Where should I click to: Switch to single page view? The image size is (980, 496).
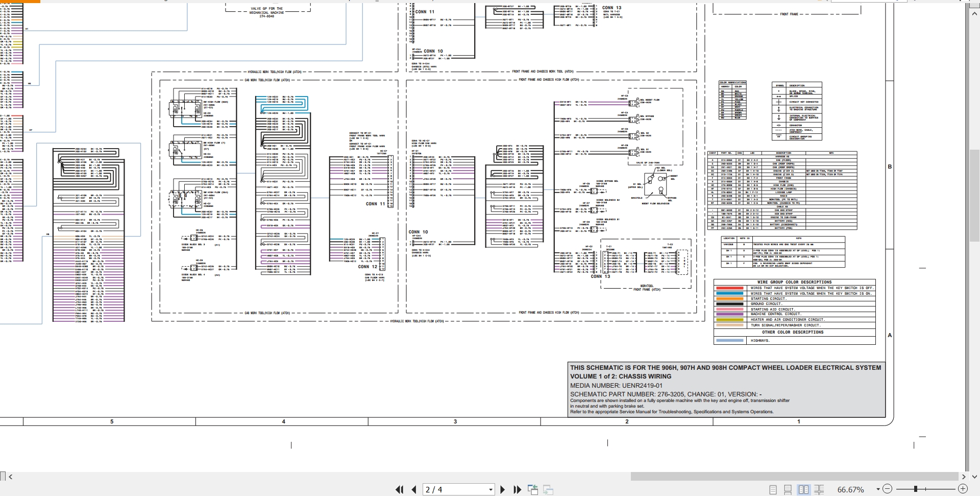(773, 490)
